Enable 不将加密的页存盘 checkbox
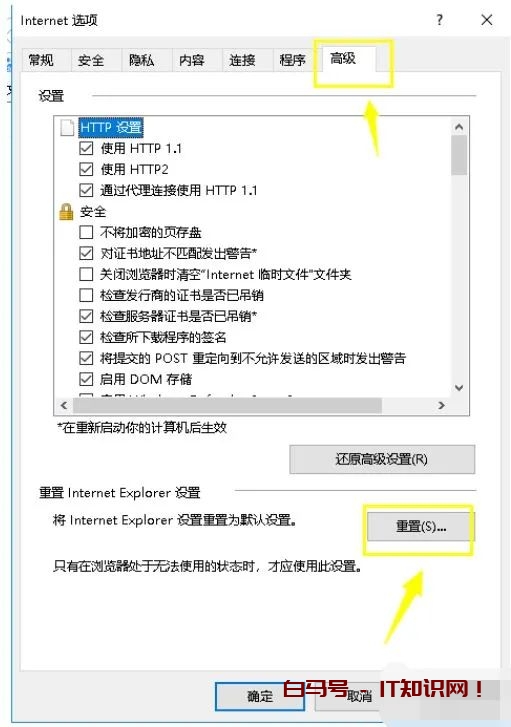 point(86,232)
